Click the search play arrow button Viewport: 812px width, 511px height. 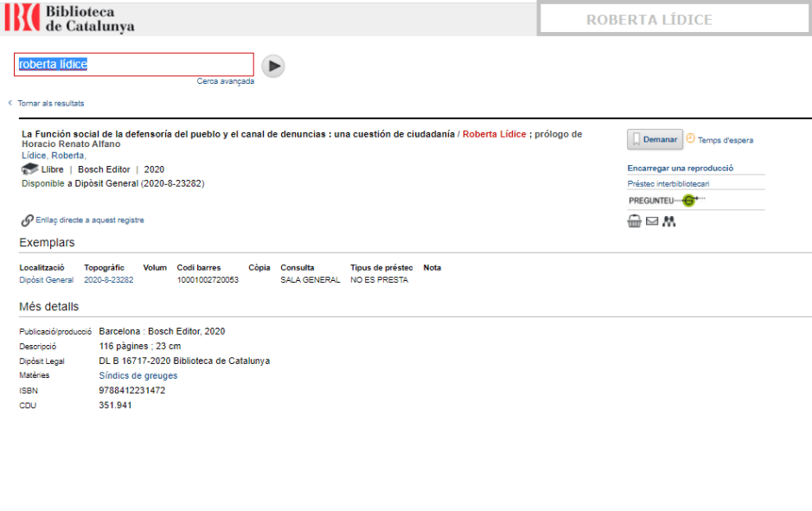272,66
